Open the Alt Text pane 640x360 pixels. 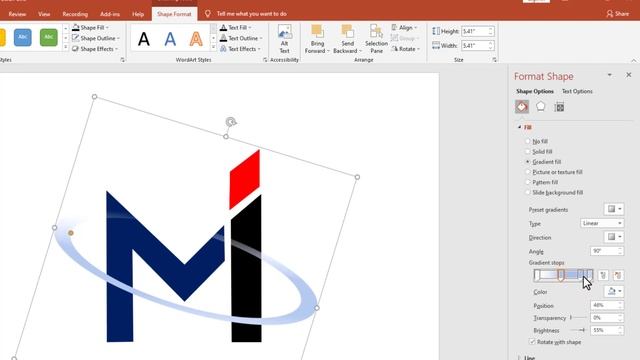tap(284, 39)
